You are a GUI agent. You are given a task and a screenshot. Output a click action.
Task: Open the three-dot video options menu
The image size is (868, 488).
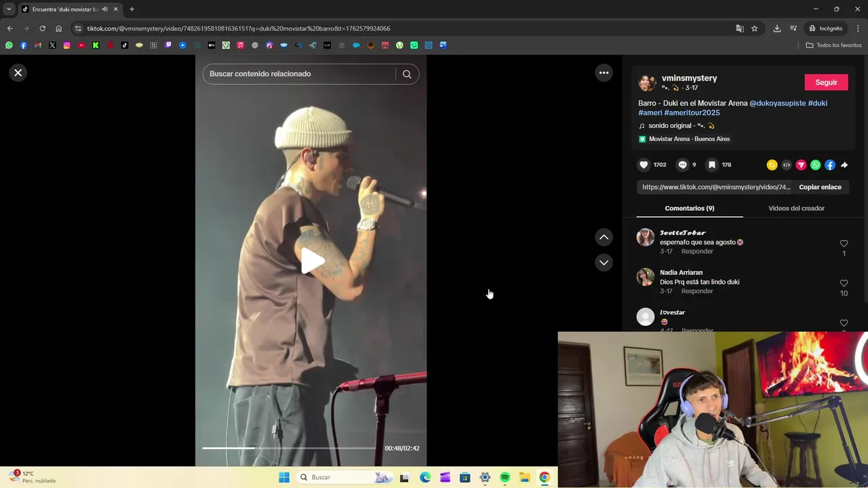(604, 73)
